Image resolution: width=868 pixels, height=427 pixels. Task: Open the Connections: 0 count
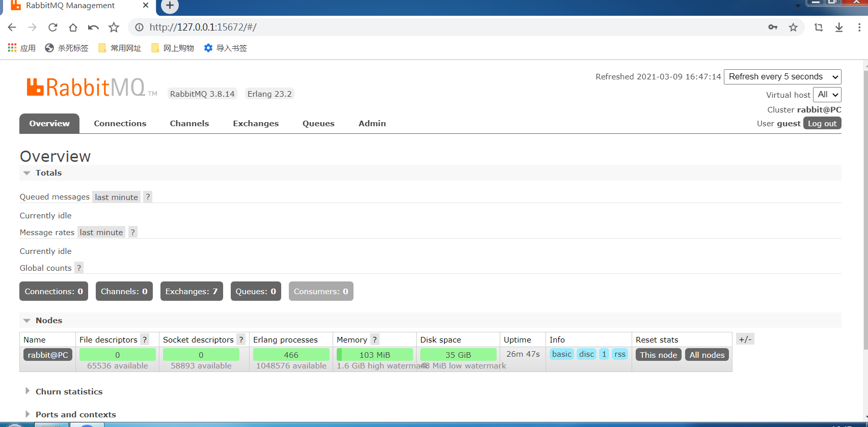click(x=54, y=291)
